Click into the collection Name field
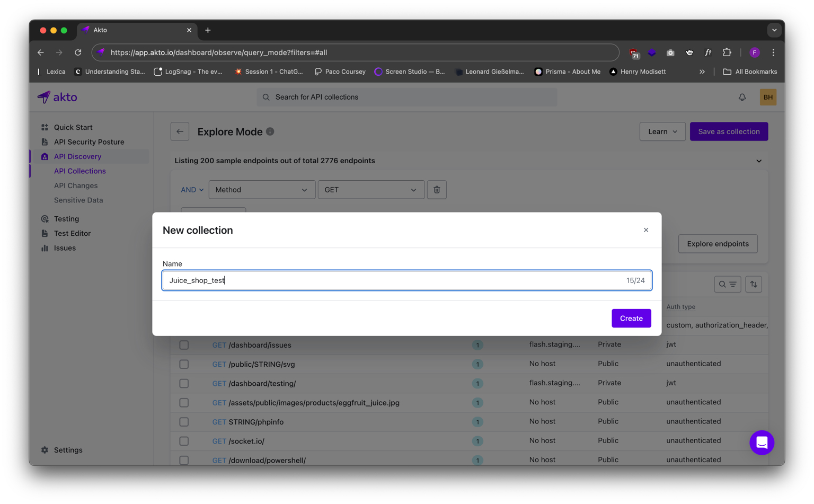The height and width of the screenshot is (504, 814). 392,280
